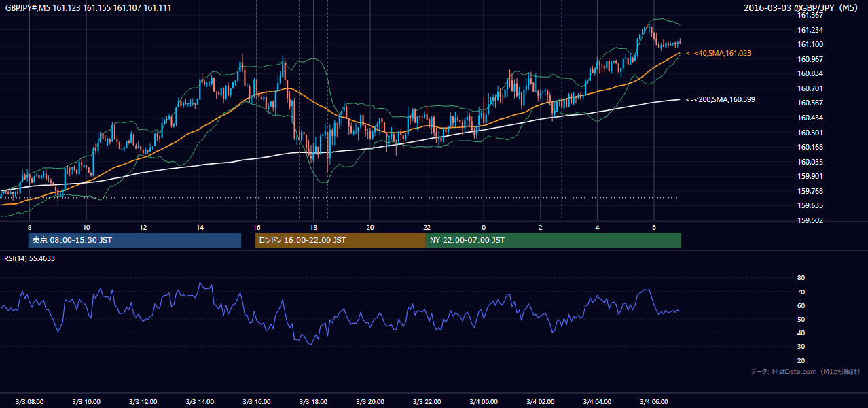Click price axis value 161.367
This screenshot has height=408, width=868.
click(810, 15)
